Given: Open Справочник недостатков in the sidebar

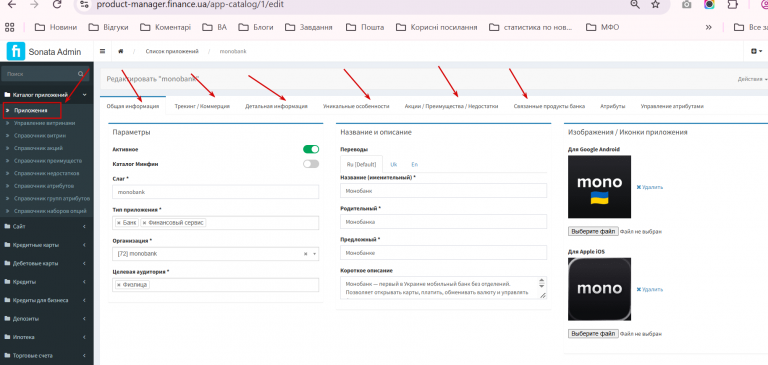Looking at the screenshot, I should [47, 173].
